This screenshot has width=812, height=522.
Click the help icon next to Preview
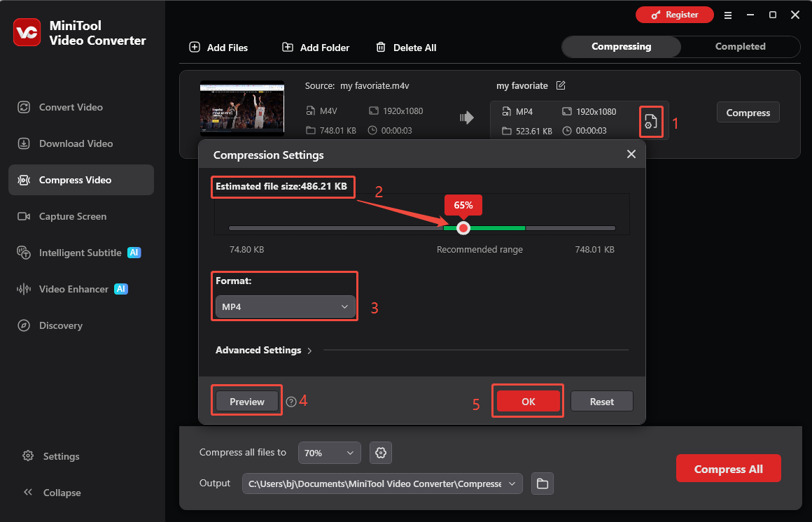tap(291, 402)
